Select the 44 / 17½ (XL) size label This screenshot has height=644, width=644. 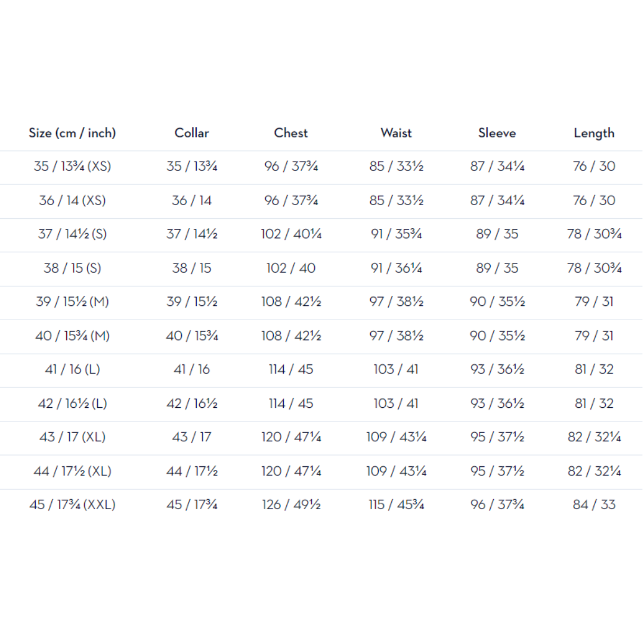72,471
